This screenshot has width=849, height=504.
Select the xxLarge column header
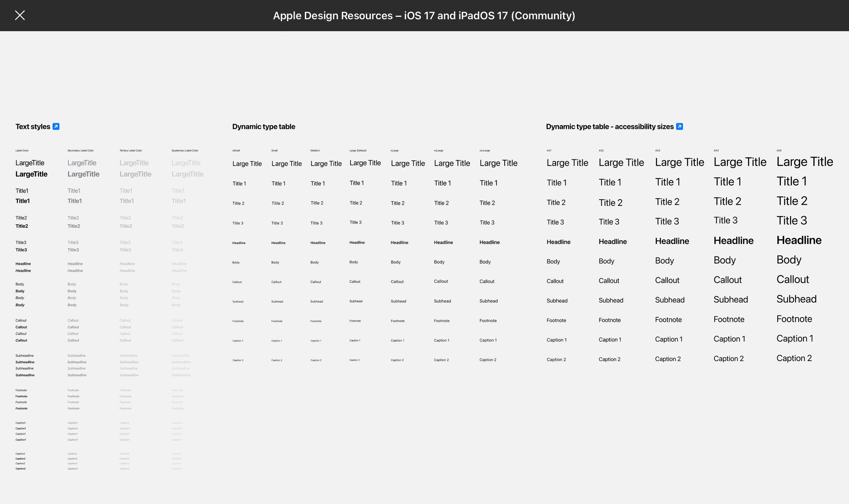pyautogui.click(x=438, y=151)
